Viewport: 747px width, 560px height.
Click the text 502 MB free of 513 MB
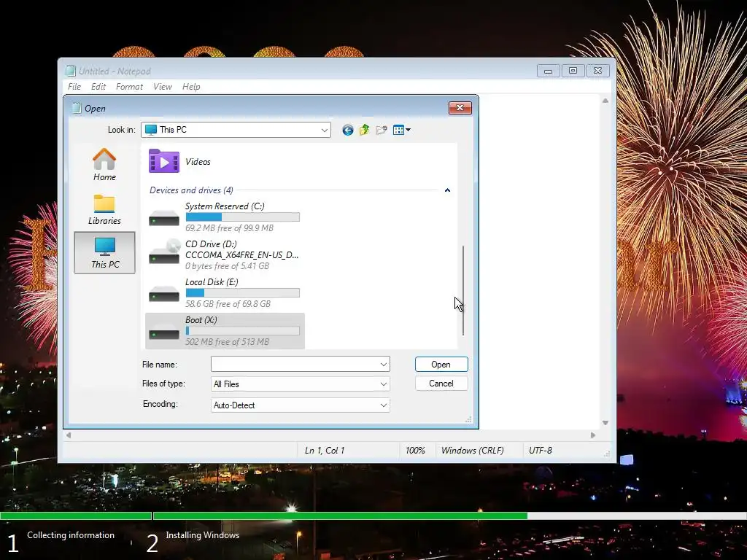228,341
